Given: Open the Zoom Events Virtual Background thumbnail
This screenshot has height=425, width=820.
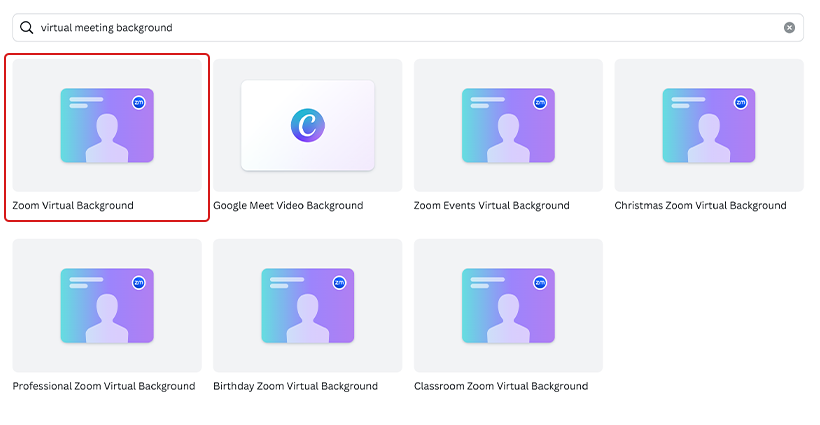Looking at the screenshot, I should [x=508, y=125].
